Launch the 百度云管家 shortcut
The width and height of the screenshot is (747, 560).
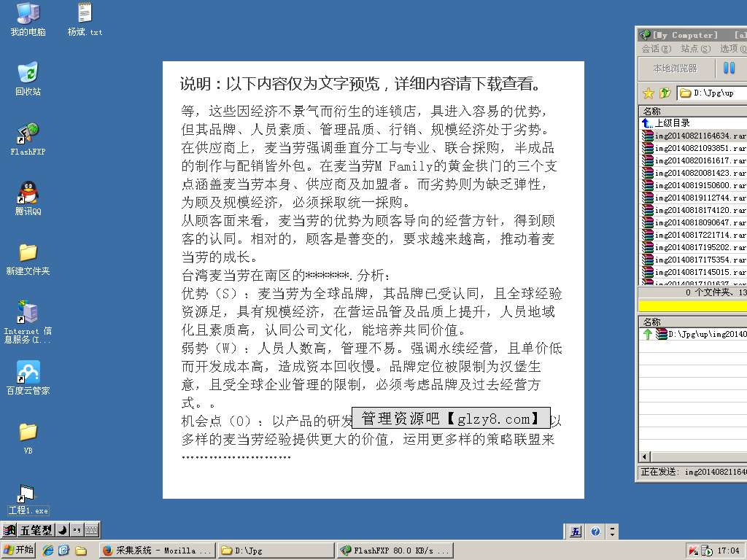click(28, 378)
